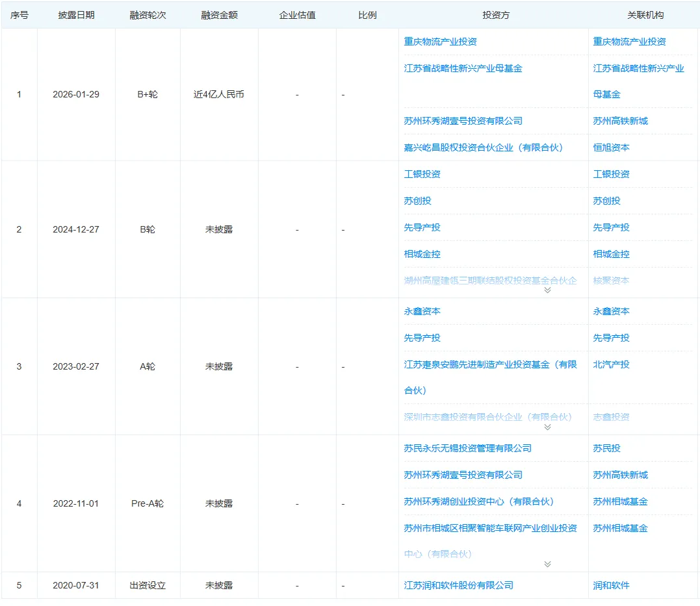700x606 pixels.
Task: Open related institution 先导产投 in the A轮 row
Action: (x=611, y=338)
